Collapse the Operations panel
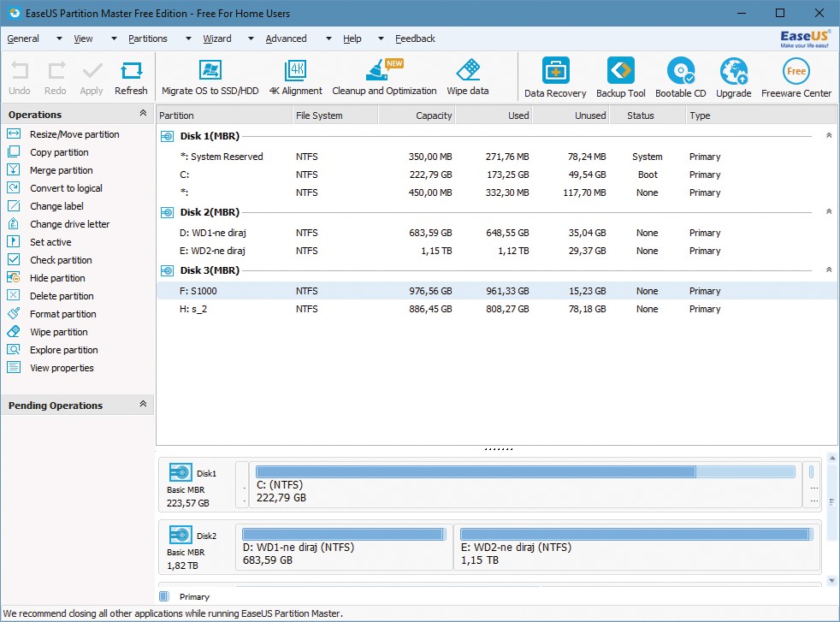 pyautogui.click(x=143, y=113)
